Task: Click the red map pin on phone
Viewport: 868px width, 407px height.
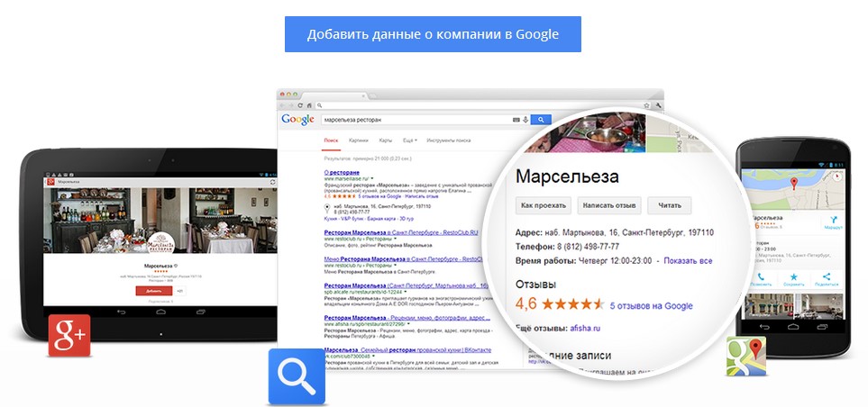Action: (x=794, y=184)
